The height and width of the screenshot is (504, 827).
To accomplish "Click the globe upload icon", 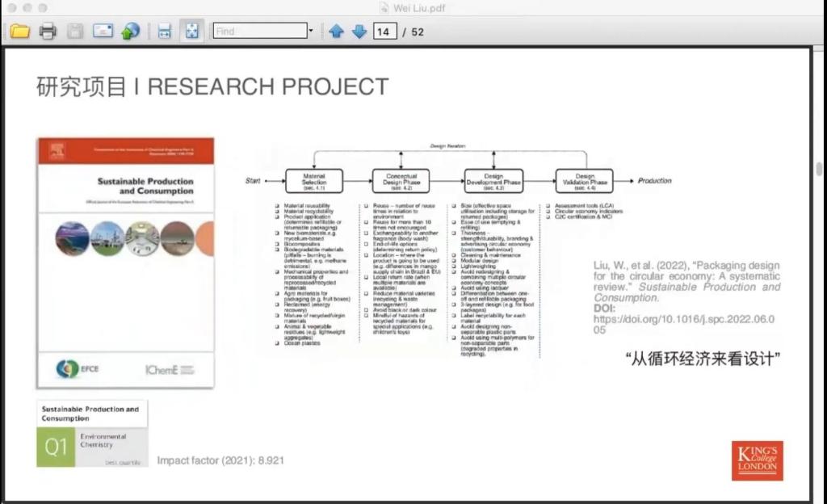I will 130,31.
